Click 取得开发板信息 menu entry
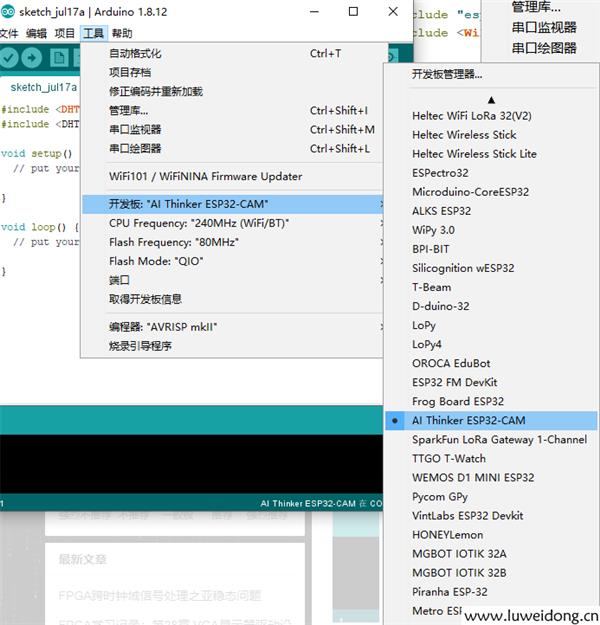 (x=145, y=299)
